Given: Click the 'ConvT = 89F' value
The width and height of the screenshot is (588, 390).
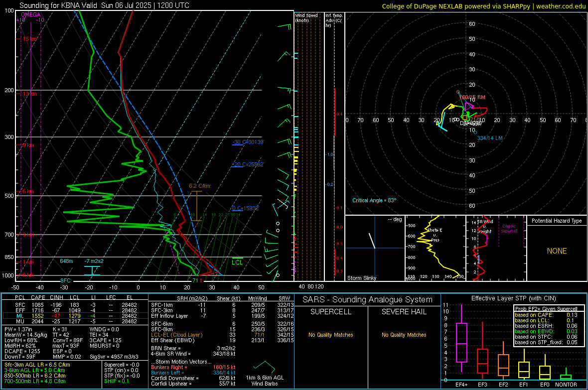Looking at the screenshot, I should tap(67, 341).
